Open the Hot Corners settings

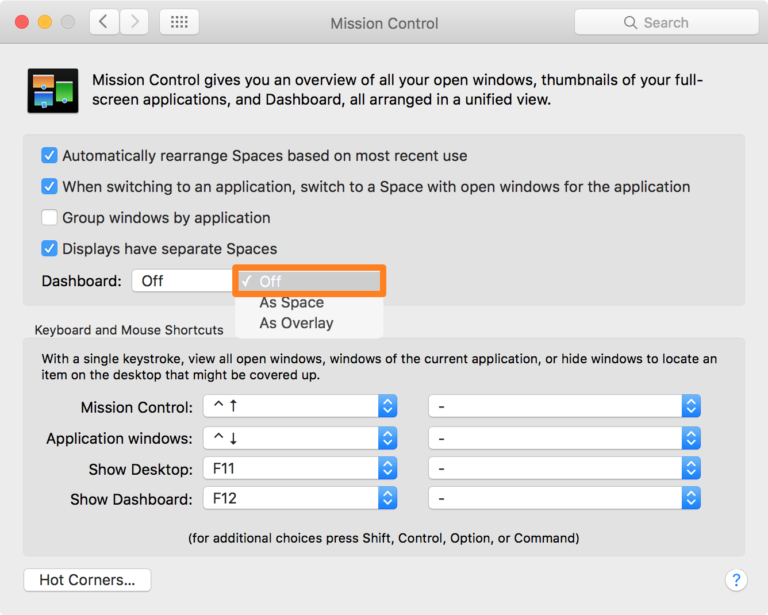87,580
